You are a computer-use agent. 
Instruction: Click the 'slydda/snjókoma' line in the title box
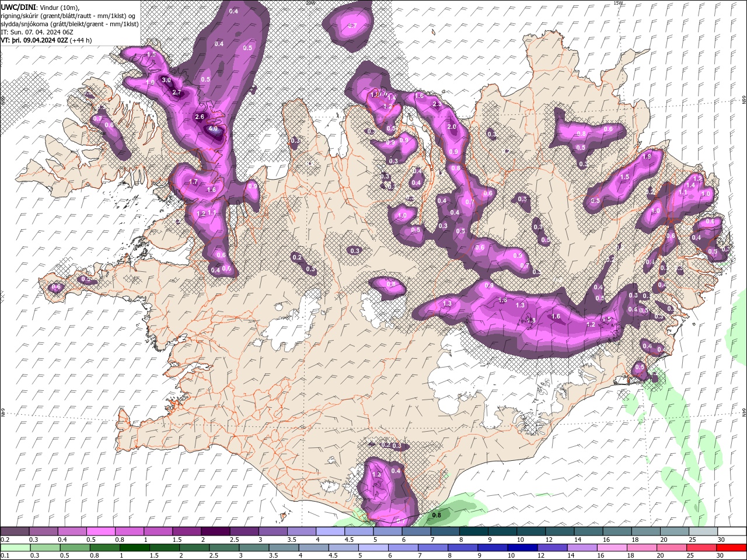coord(69,24)
